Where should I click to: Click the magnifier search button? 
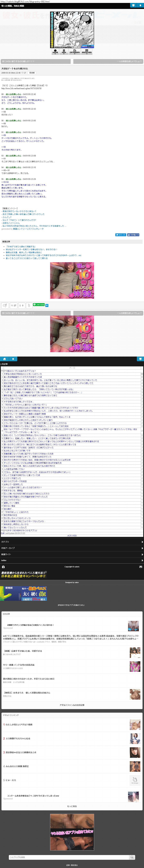132,857
